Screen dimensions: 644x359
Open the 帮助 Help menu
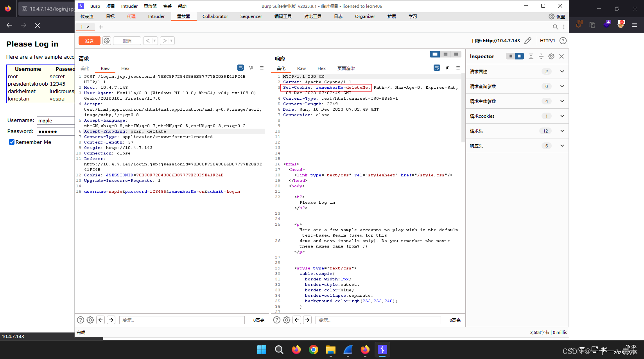[182, 6]
